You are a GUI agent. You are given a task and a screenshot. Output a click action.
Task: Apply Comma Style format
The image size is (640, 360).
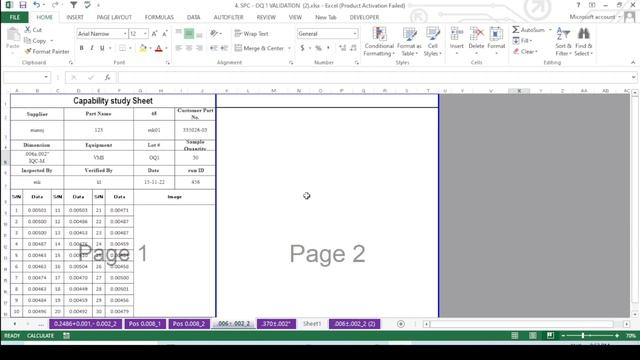pos(328,48)
